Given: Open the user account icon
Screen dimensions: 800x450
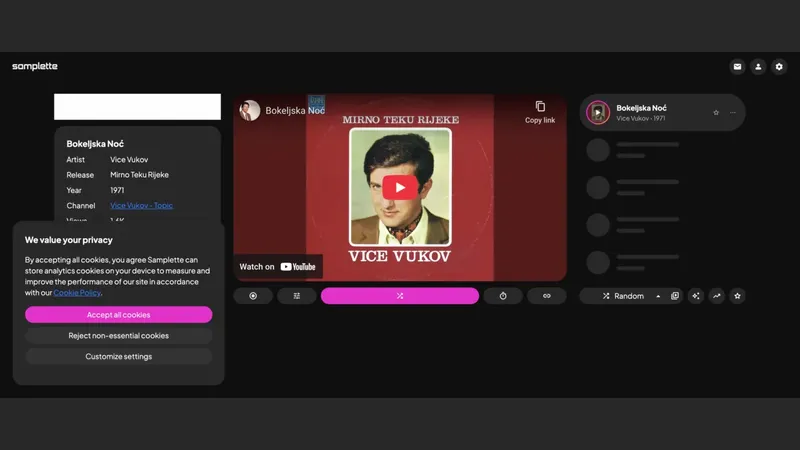Looking at the screenshot, I should click(x=759, y=67).
